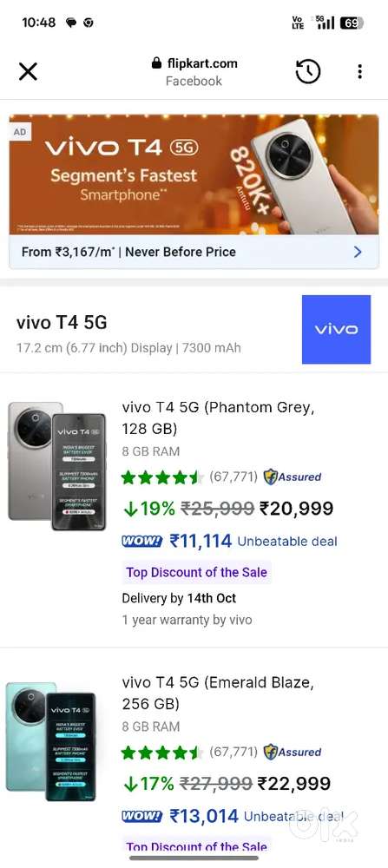This screenshot has width=388, height=868.
Task: Tap 'From ₹3,167/m Never Before Price' strip
Action: (194, 252)
